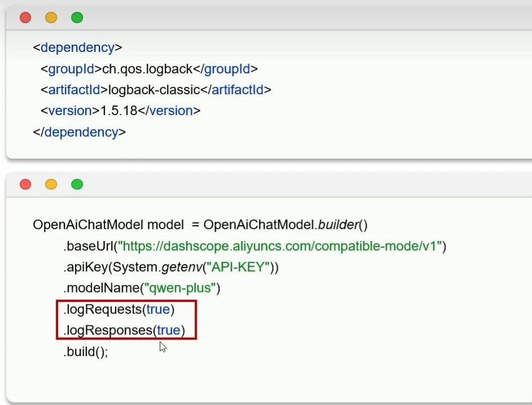Click the yellow minimize dot on the bottom code window
The width and height of the screenshot is (532, 405).
(x=51, y=184)
